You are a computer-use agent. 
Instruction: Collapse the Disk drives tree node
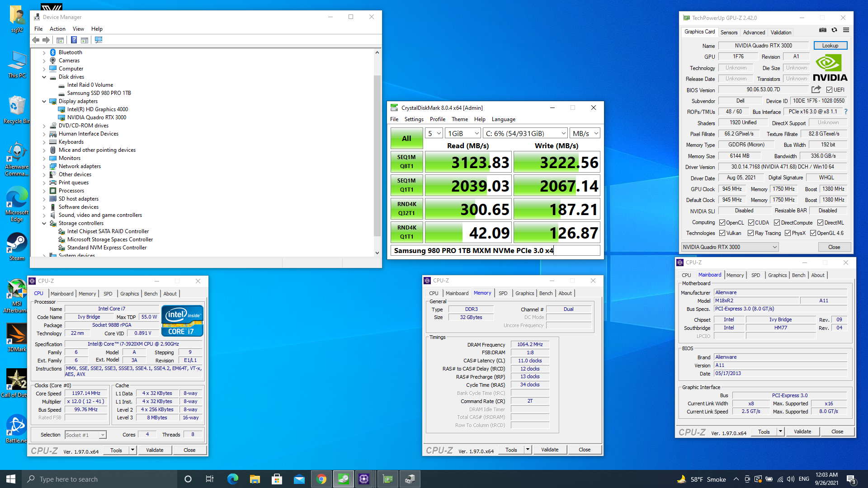(44, 77)
